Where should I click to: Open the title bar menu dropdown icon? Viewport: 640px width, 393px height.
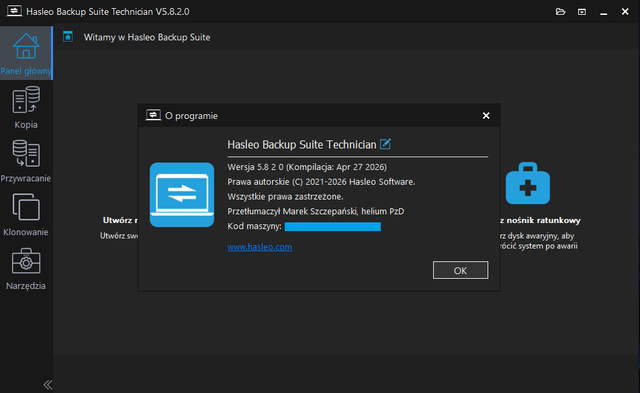[582, 12]
